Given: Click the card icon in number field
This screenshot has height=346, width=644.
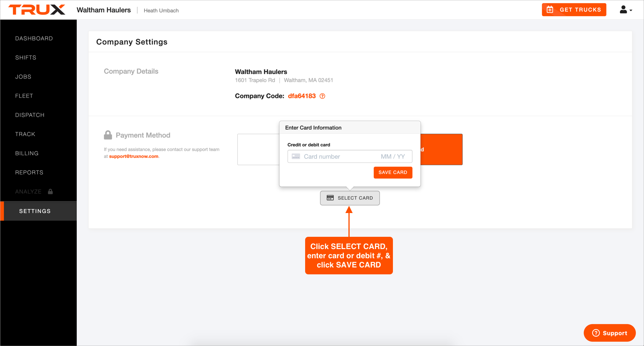Looking at the screenshot, I should click(296, 156).
